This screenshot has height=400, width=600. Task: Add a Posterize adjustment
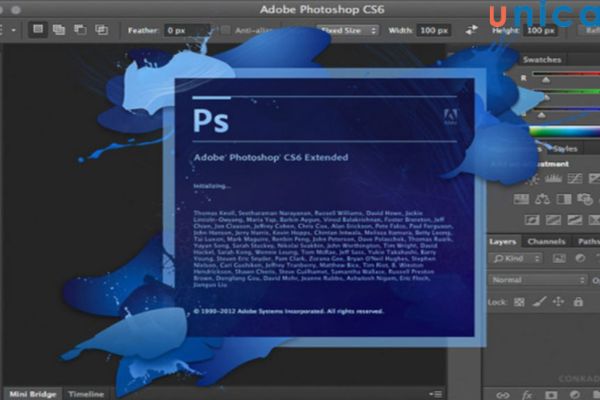tap(553, 220)
